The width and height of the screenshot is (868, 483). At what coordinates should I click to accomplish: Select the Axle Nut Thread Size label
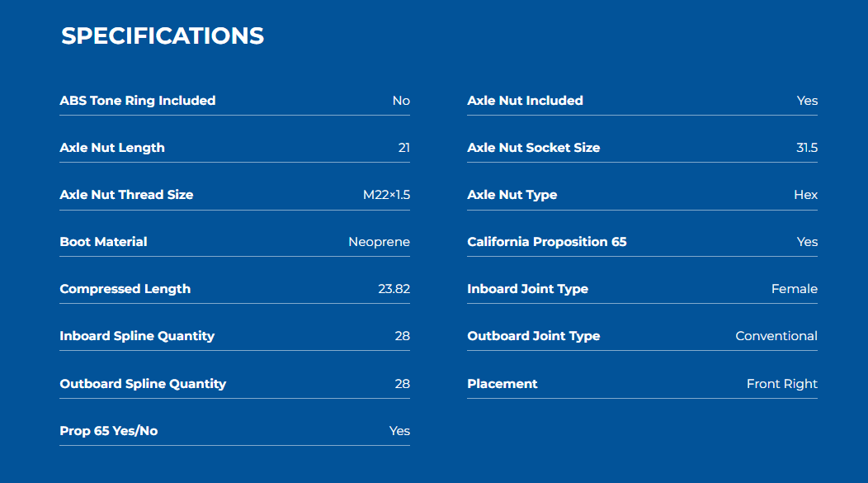pyautogui.click(x=126, y=195)
